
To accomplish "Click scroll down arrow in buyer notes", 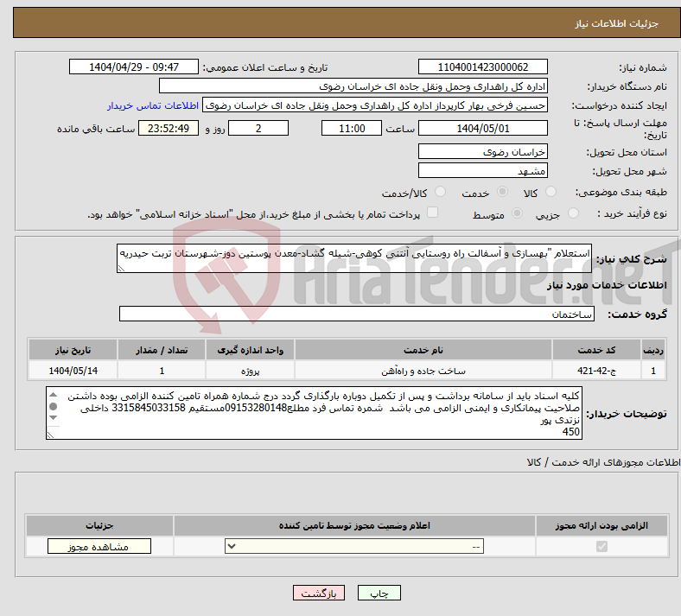I will click(x=53, y=417).
